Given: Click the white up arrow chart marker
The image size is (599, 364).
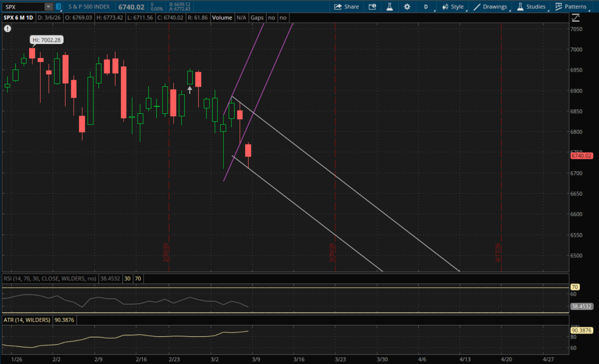Looking at the screenshot, I should point(190,90).
